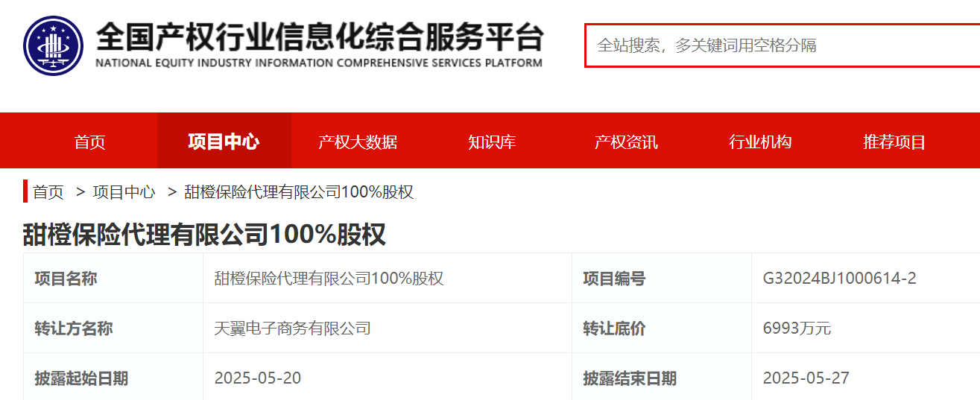Open the 行业机构 navigation tab

pyautogui.click(x=760, y=142)
